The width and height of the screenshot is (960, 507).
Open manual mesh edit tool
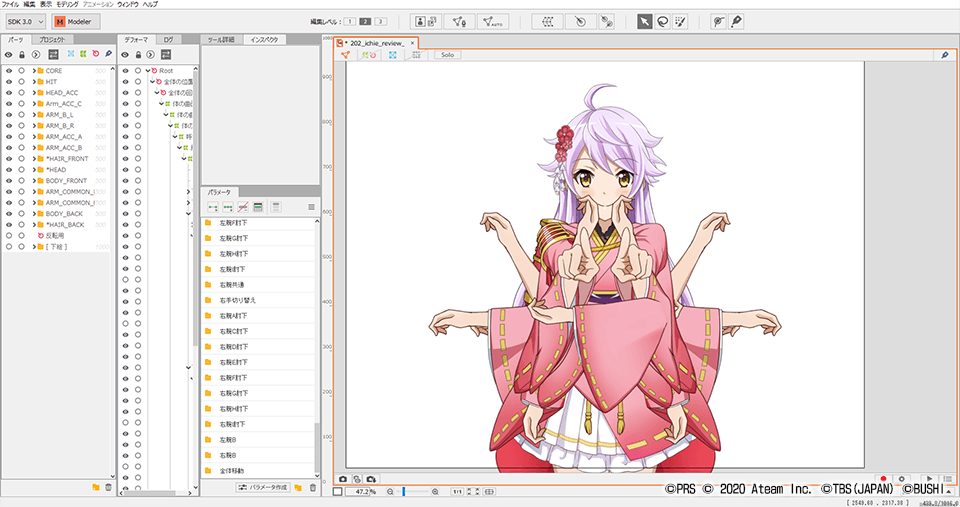pyautogui.click(x=459, y=21)
